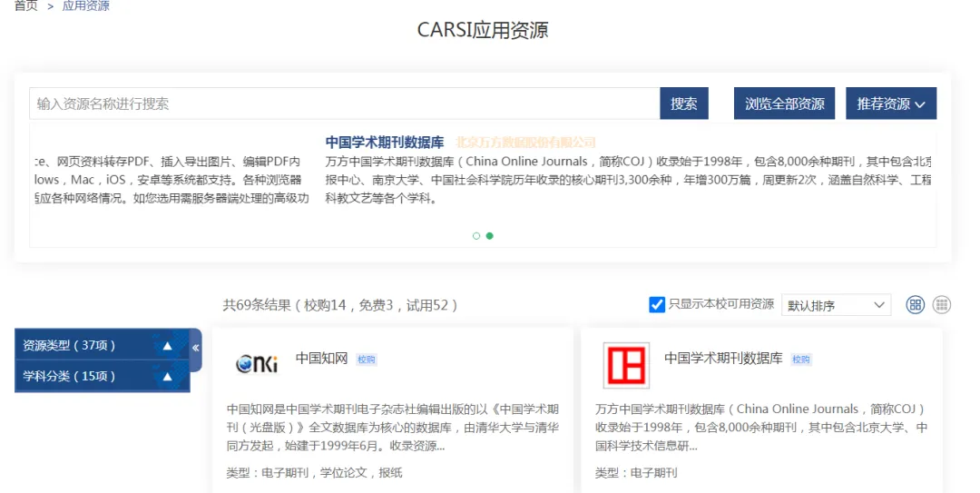Go to 首页 in breadcrumb
The width and height of the screenshot is (980, 493).
(25, 6)
